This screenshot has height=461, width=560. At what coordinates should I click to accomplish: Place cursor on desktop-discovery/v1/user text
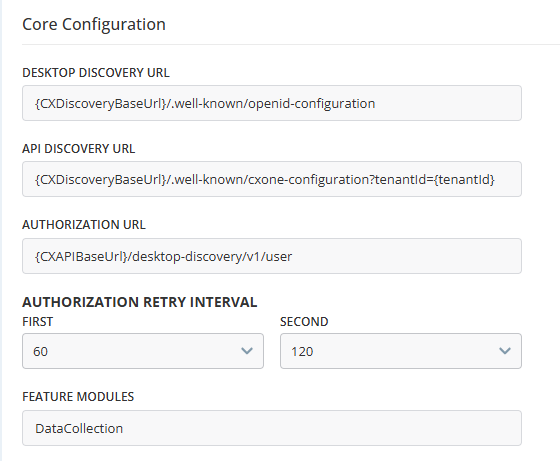click(x=212, y=257)
